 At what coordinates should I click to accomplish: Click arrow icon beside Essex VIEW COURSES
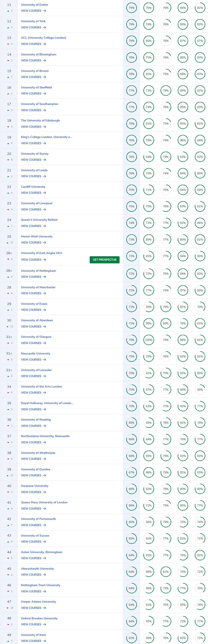(x=44, y=310)
